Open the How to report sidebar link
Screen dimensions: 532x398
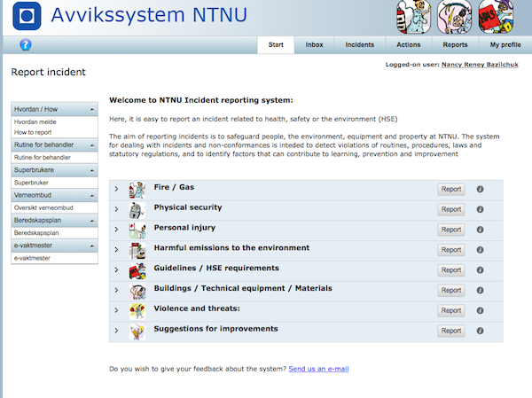click(33, 132)
